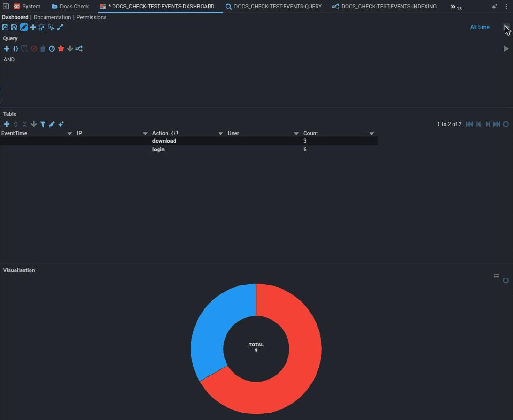The height and width of the screenshot is (420, 513).
Task: Click the Visualisation refresh circle icon
Action: tap(506, 280)
